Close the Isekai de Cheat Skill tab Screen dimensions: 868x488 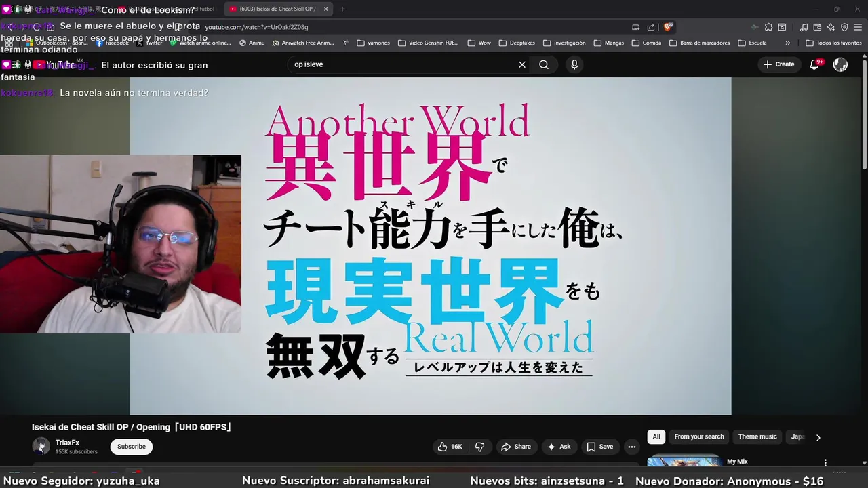325,9
